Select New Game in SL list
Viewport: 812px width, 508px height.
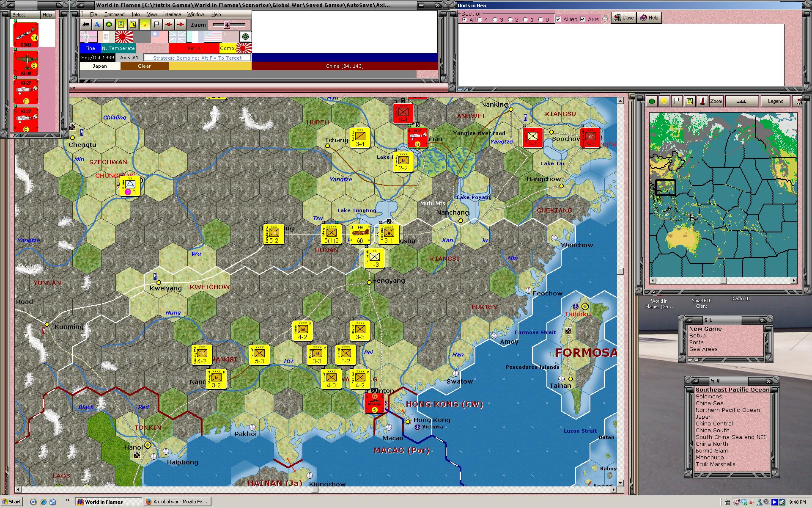pyautogui.click(x=705, y=329)
